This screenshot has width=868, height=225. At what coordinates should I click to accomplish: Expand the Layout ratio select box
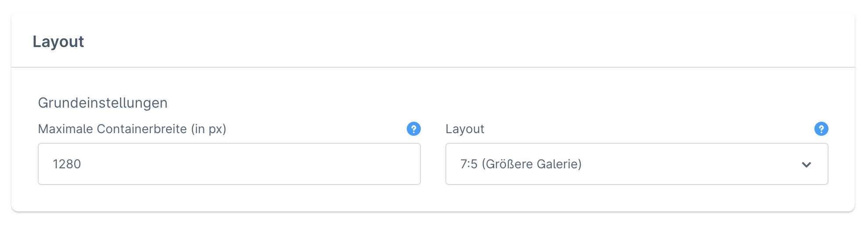click(637, 164)
